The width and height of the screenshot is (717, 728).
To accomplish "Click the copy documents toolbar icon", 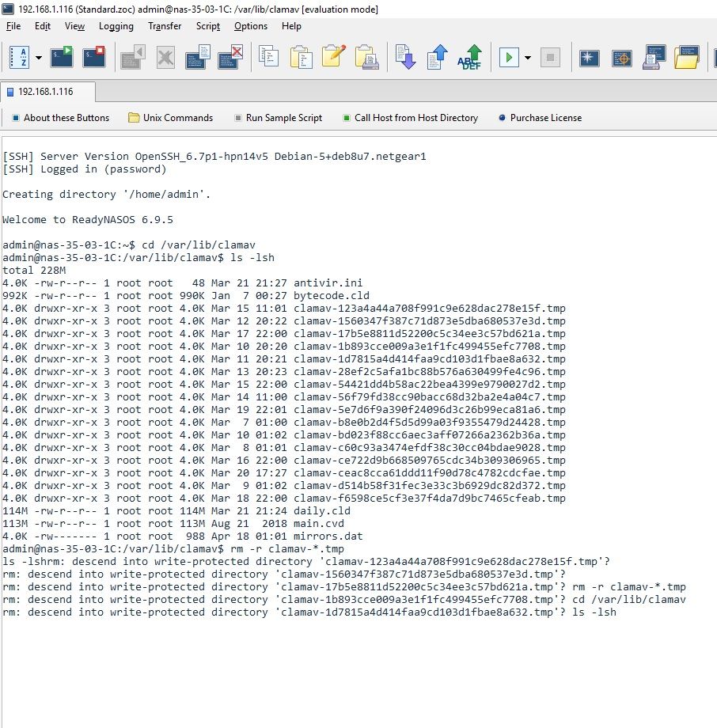I will pyautogui.click(x=268, y=57).
